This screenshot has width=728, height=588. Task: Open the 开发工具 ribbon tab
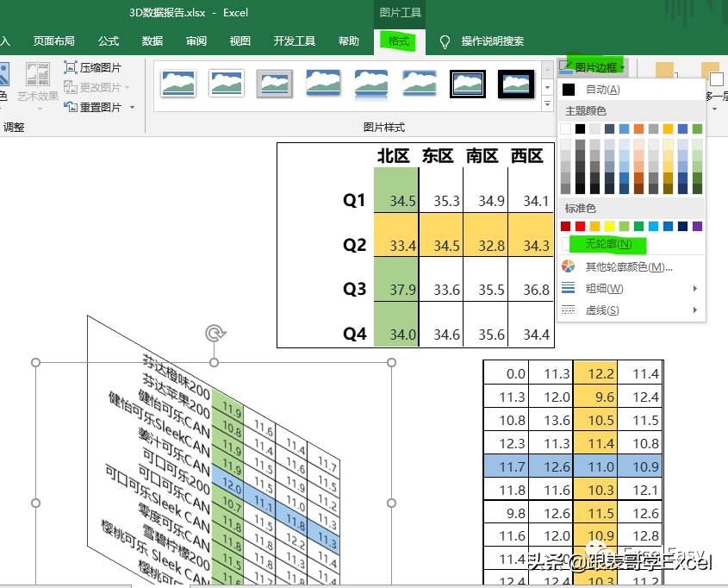pos(295,41)
